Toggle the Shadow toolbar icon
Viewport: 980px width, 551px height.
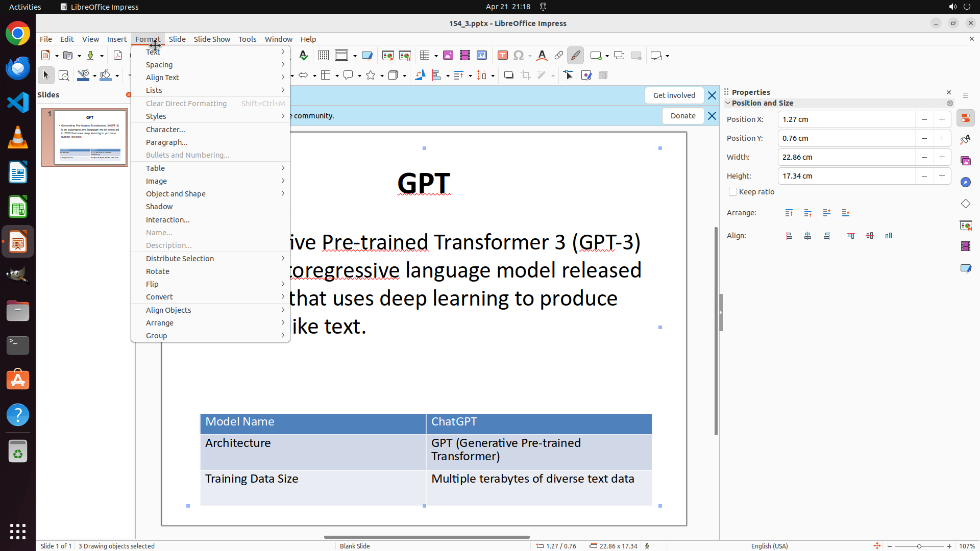(508, 76)
